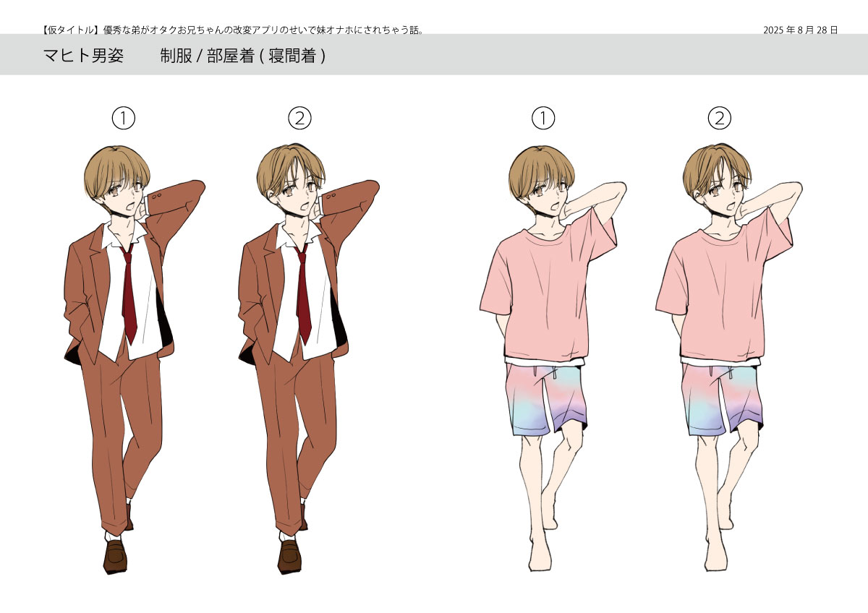Click circled number 1 above the pink T-shirt figure
This screenshot has height=613, width=868.
click(542, 119)
